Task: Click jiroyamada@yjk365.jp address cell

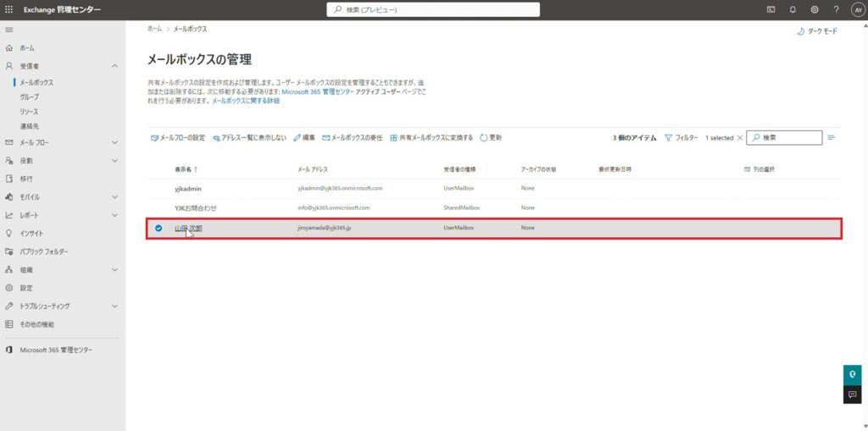Action: [x=324, y=228]
